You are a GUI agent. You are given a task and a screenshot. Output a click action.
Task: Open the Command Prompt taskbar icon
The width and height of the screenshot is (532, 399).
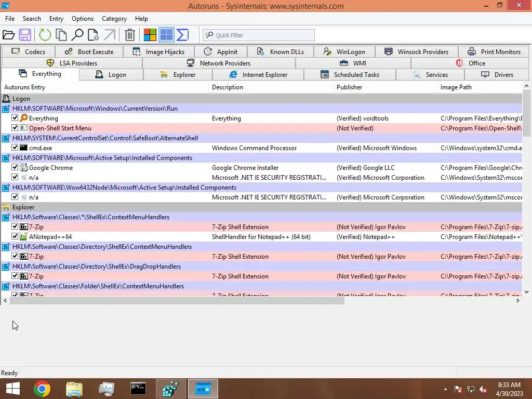pos(138,389)
